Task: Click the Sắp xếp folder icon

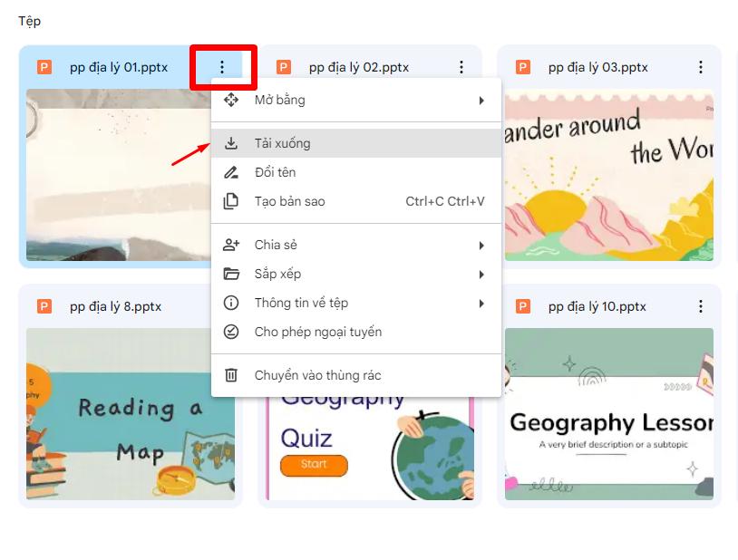Action: pos(232,273)
